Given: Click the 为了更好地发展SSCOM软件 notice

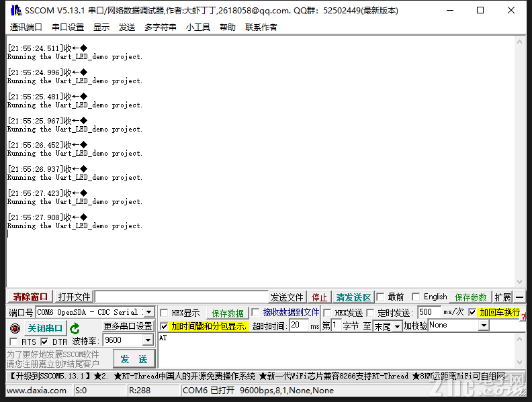Looking at the screenshot, I should [53, 354].
